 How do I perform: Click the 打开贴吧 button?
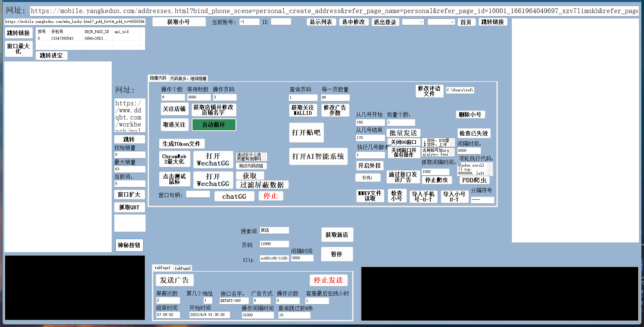click(306, 133)
